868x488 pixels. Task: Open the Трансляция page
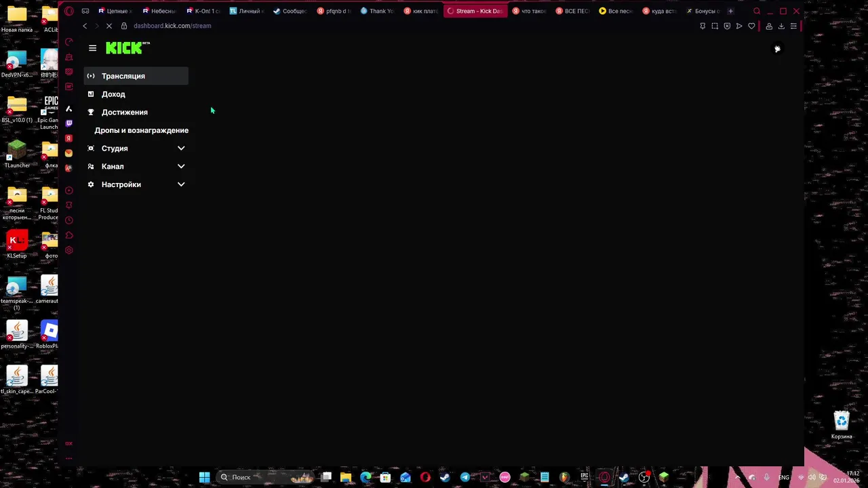[x=136, y=76]
